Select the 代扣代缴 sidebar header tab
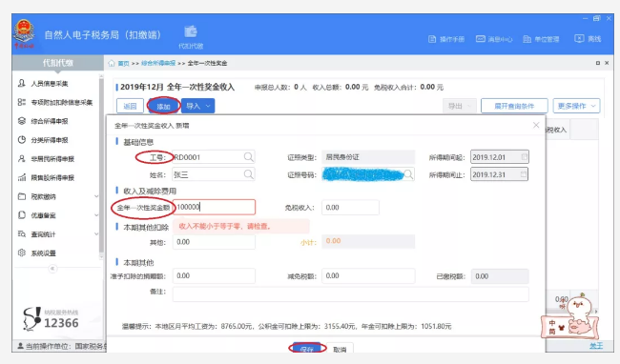 pyautogui.click(x=58, y=63)
